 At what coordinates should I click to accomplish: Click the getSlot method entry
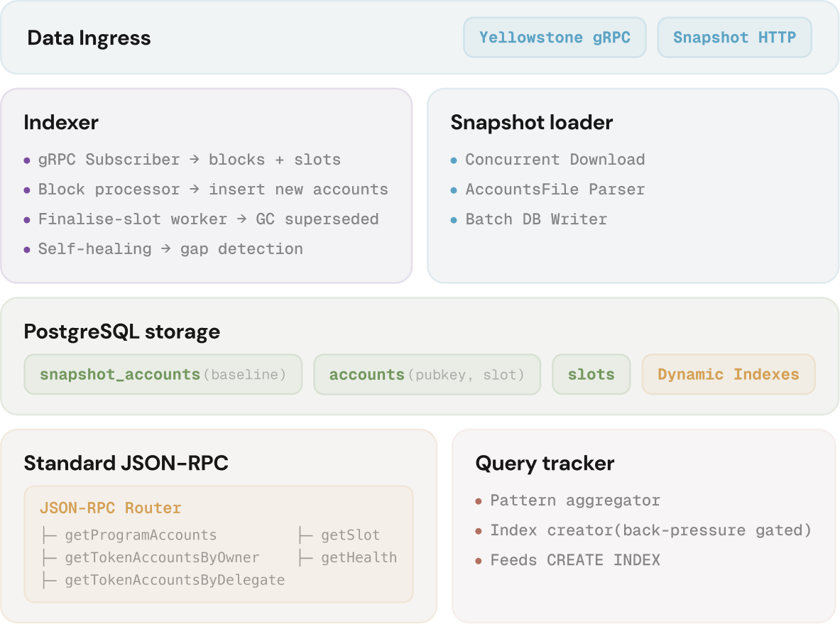pos(350,535)
